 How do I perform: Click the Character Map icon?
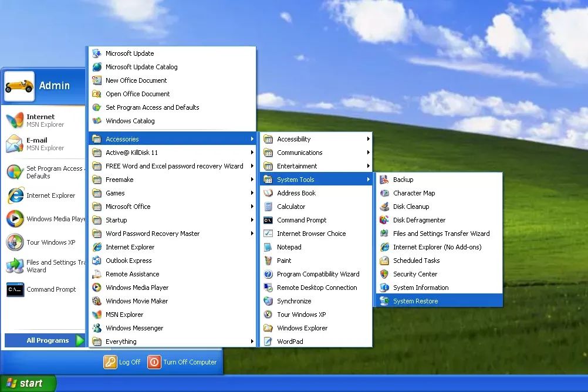(x=384, y=193)
